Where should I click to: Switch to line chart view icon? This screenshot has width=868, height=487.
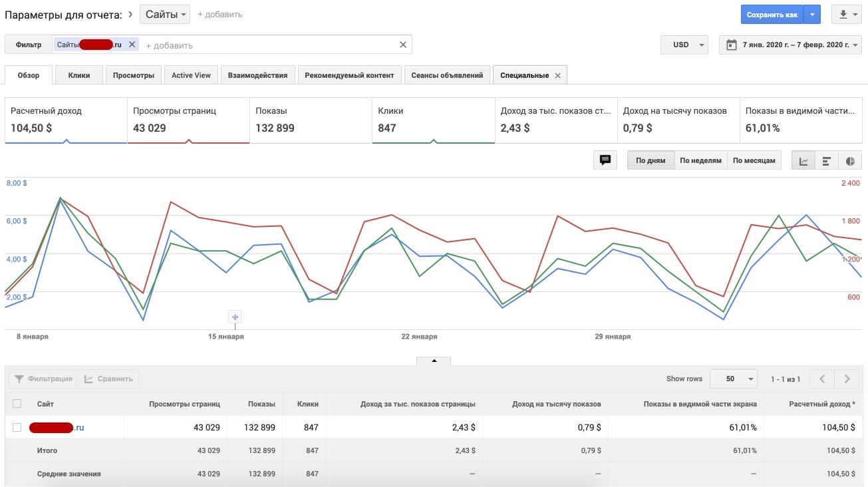(803, 160)
